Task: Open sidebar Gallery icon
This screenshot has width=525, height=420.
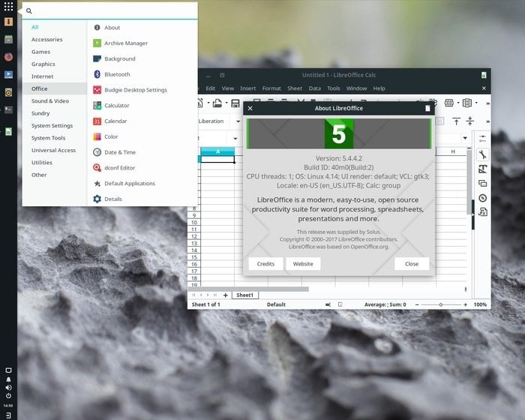Action: coord(482,184)
